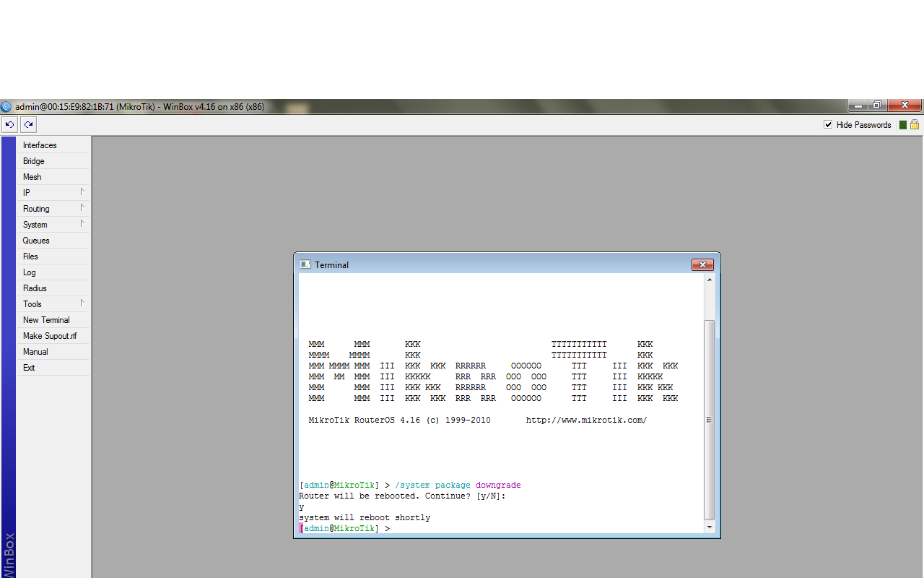Click the Redo arrow toolbar button
924x578 pixels.
coord(28,124)
